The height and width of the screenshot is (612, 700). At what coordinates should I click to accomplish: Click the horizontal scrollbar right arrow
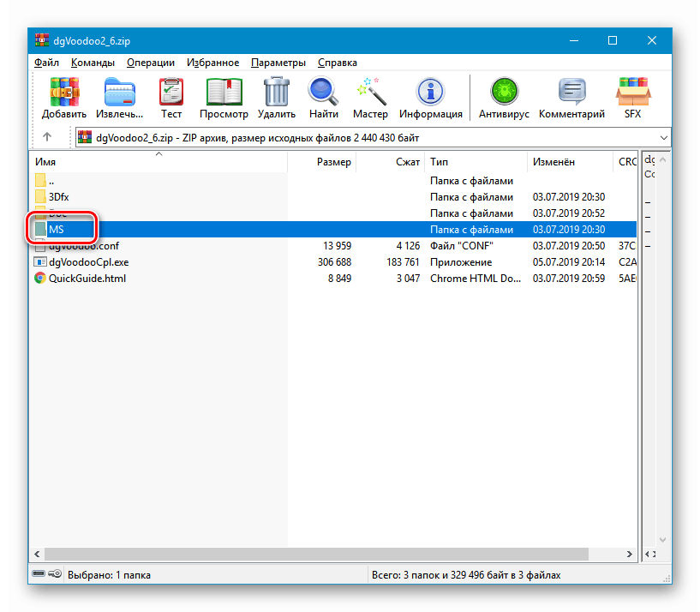[630, 554]
